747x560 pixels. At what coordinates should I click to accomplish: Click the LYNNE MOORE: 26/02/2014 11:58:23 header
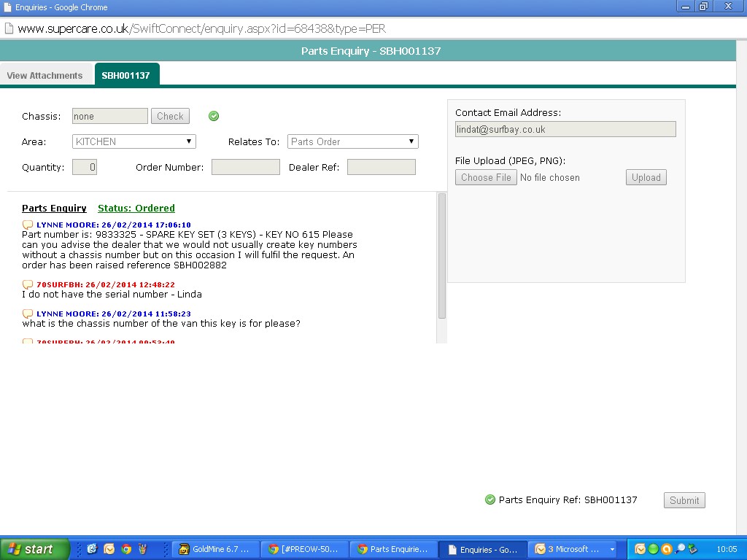pos(114,314)
